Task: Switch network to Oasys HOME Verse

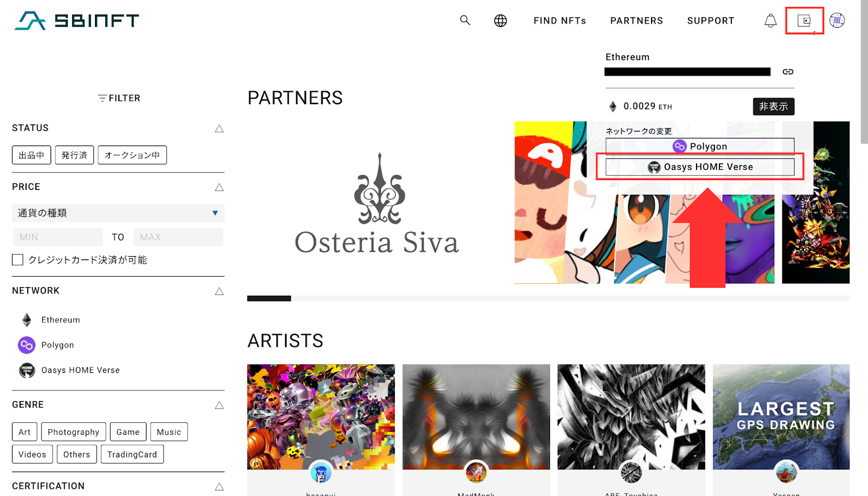Action: pyautogui.click(x=700, y=167)
